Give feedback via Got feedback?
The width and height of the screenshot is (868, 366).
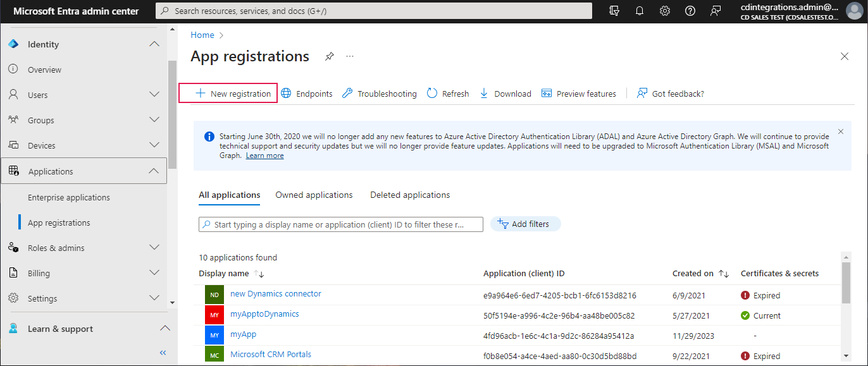pos(670,93)
